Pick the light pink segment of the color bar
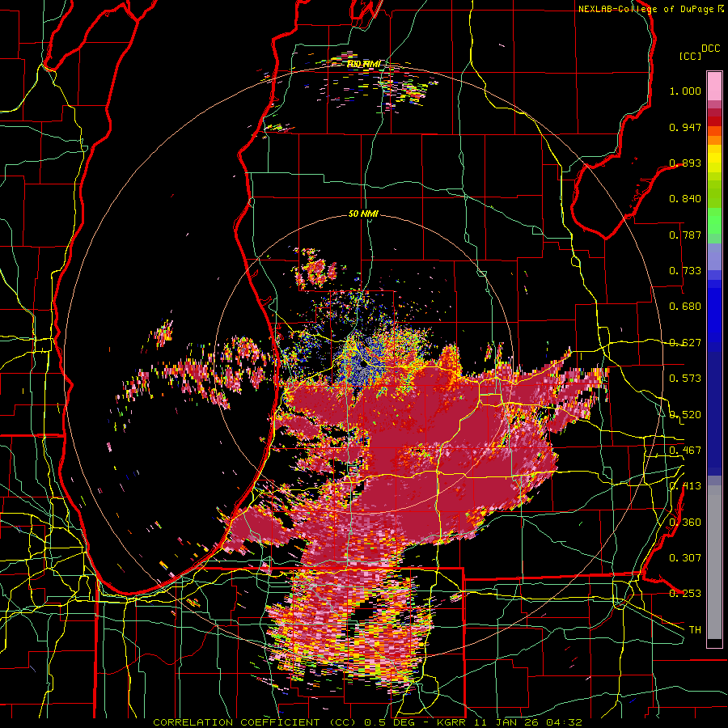This screenshot has width=728, height=728. (714, 87)
